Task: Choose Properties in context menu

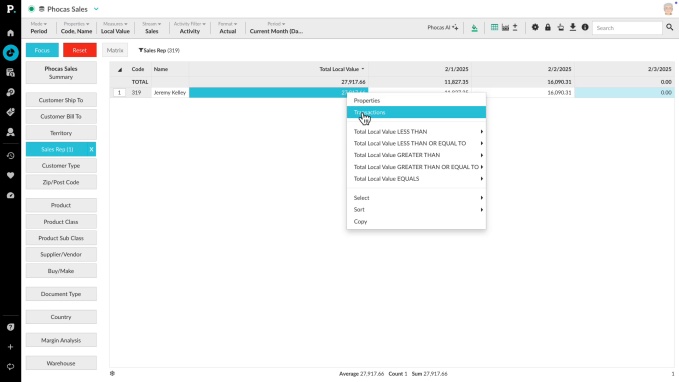Action: (416, 100)
